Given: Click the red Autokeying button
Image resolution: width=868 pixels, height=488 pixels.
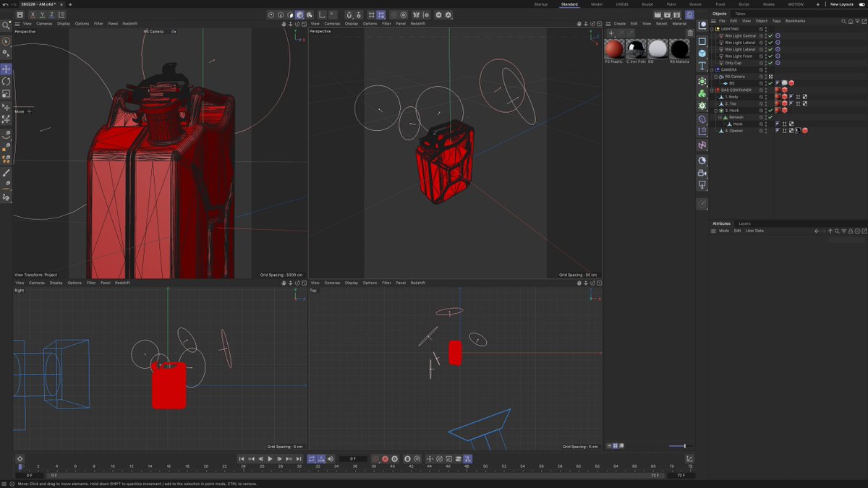Looking at the screenshot, I should tap(385, 459).
